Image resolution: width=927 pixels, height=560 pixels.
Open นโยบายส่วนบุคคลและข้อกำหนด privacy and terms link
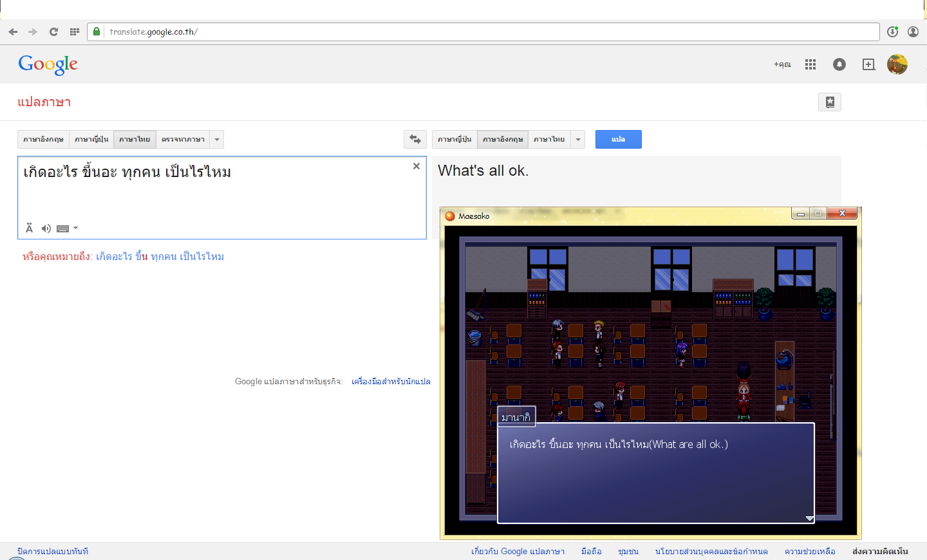coord(711,552)
